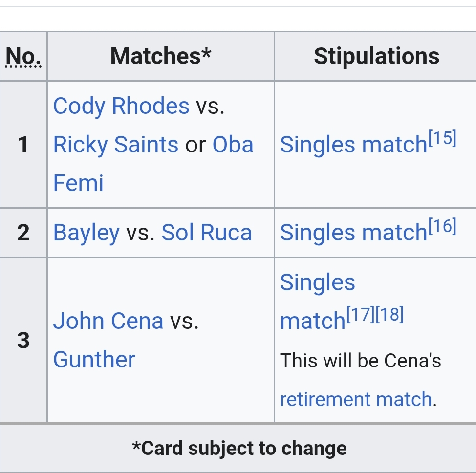Viewport: 476px width, 473px height.
Task: Open Singles match link in row 2
Action: coord(353,233)
